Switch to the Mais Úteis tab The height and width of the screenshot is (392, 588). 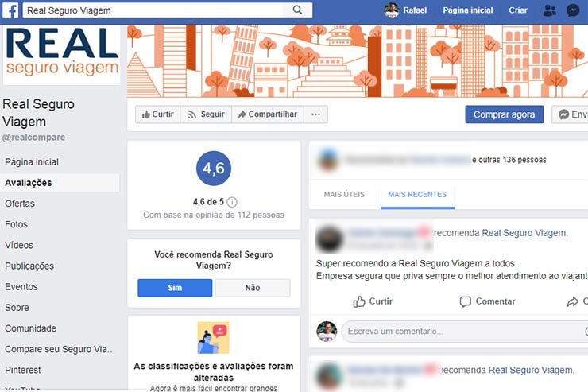coord(344,194)
